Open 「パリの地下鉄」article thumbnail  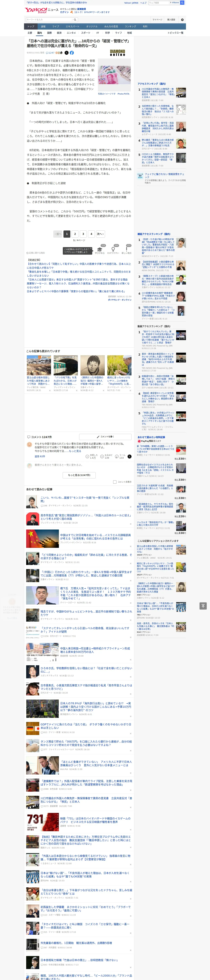click(x=66, y=365)
